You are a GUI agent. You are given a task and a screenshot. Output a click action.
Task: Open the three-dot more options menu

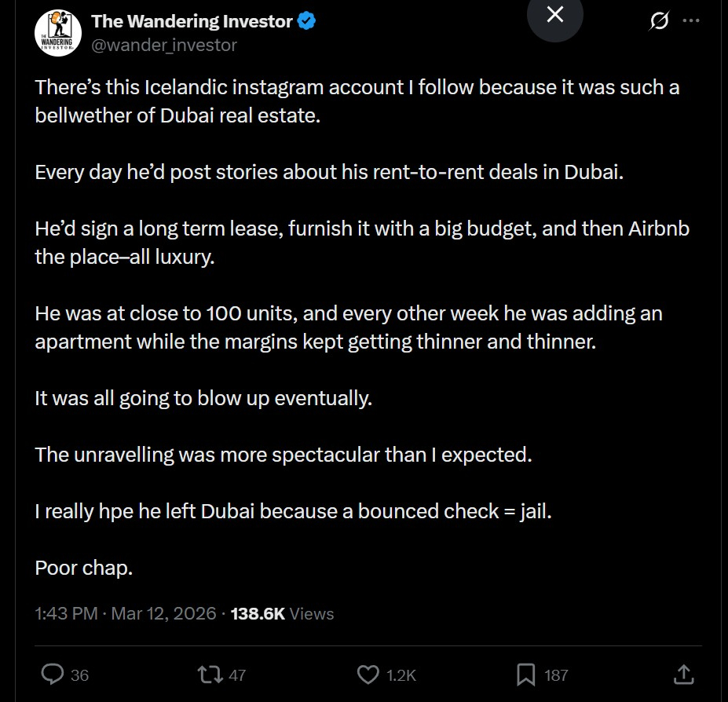tap(691, 22)
